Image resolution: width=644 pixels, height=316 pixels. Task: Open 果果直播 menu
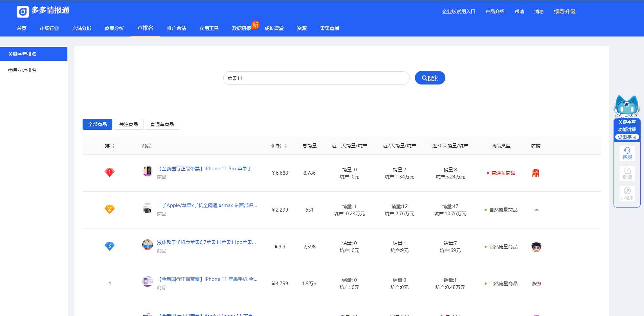click(330, 28)
